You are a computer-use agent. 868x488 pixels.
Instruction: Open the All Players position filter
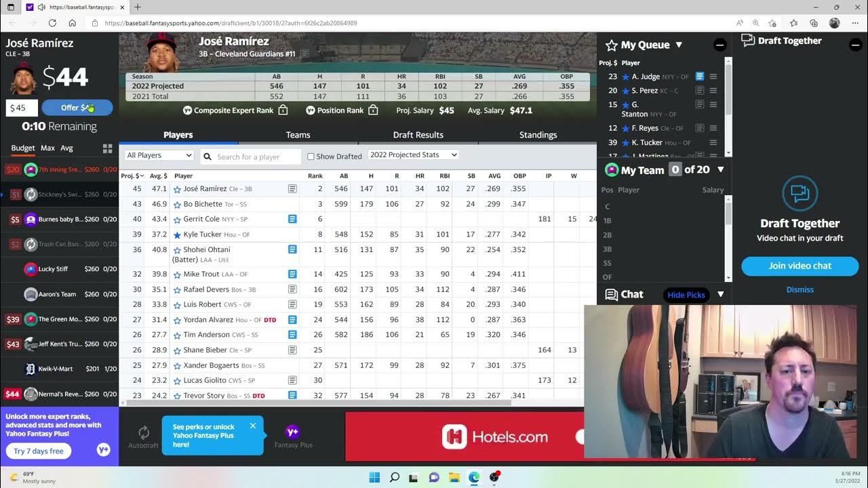(x=159, y=155)
